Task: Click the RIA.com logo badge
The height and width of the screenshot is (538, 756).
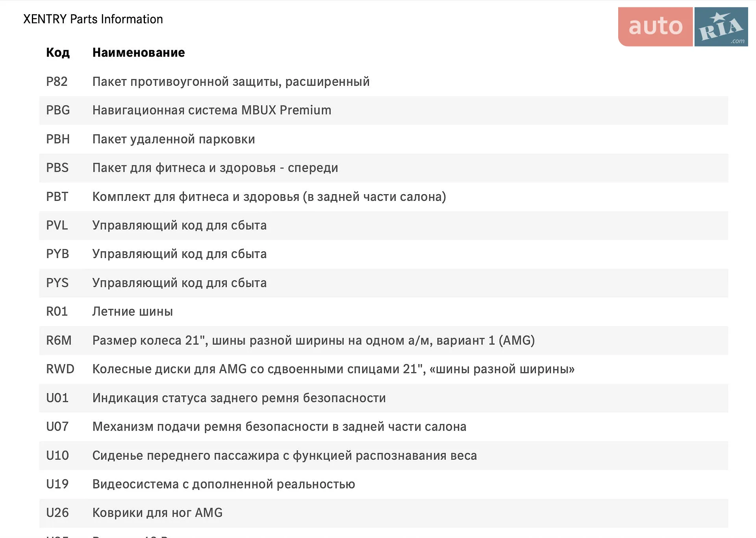Action: (721, 27)
